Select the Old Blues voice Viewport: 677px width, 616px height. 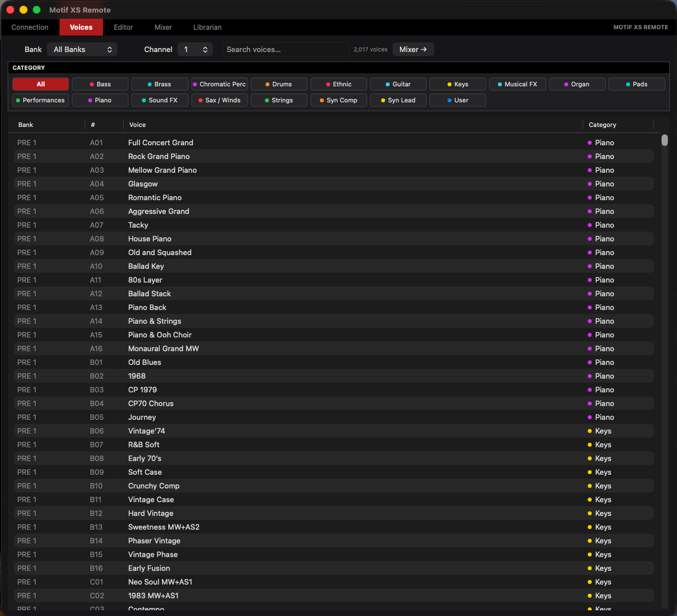(x=333, y=363)
